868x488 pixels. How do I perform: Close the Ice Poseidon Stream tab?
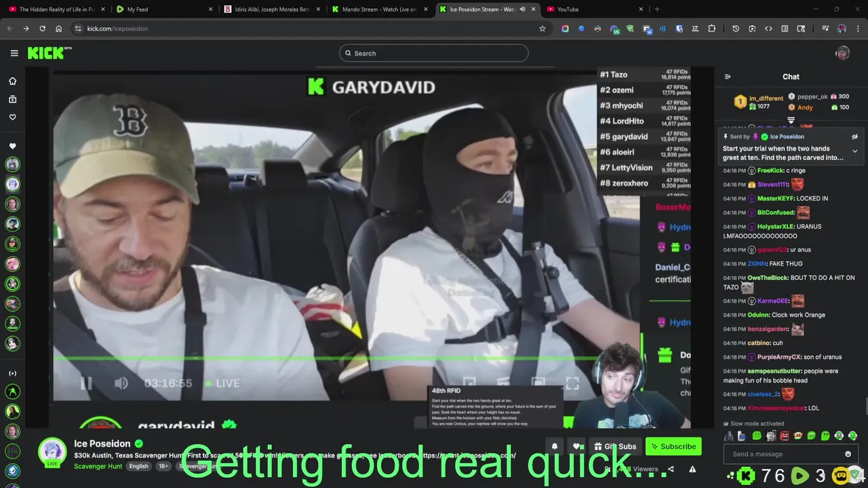tap(534, 9)
